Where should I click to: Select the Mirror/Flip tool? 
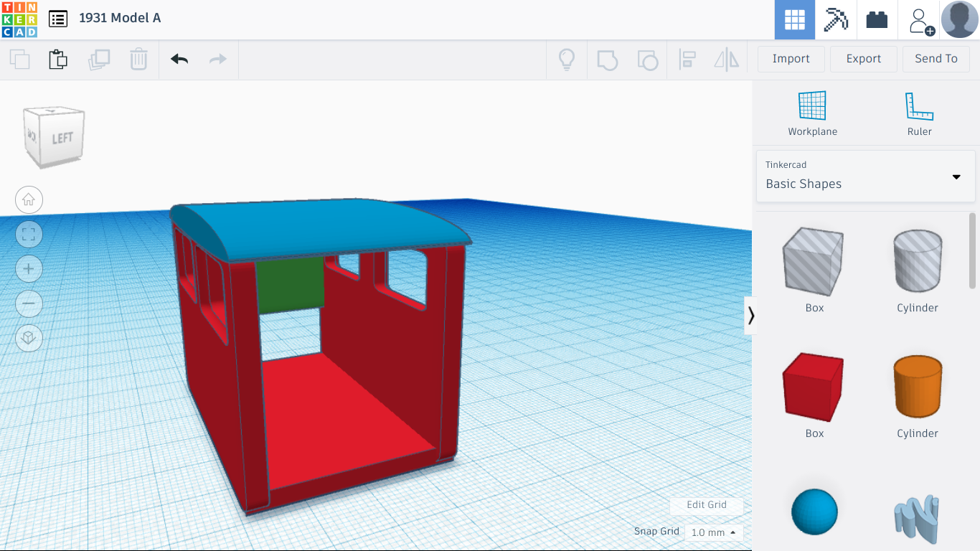[x=726, y=60]
